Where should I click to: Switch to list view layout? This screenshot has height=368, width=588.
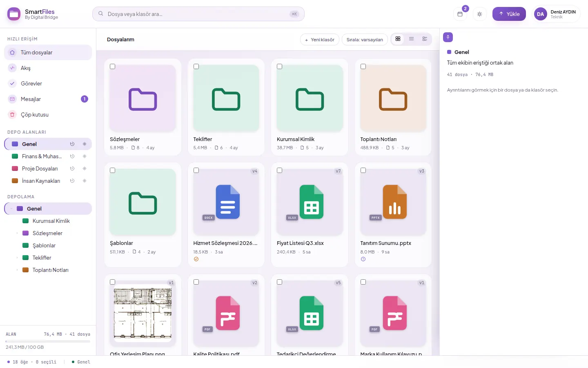point(411,39)
